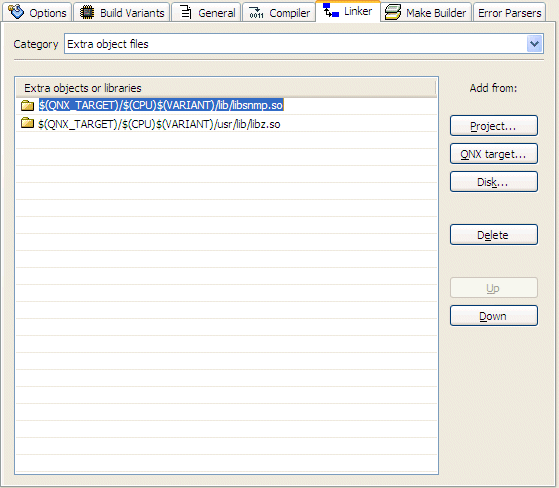
Task: Click the Compiler tab binary icon
Action: (256, 13)
